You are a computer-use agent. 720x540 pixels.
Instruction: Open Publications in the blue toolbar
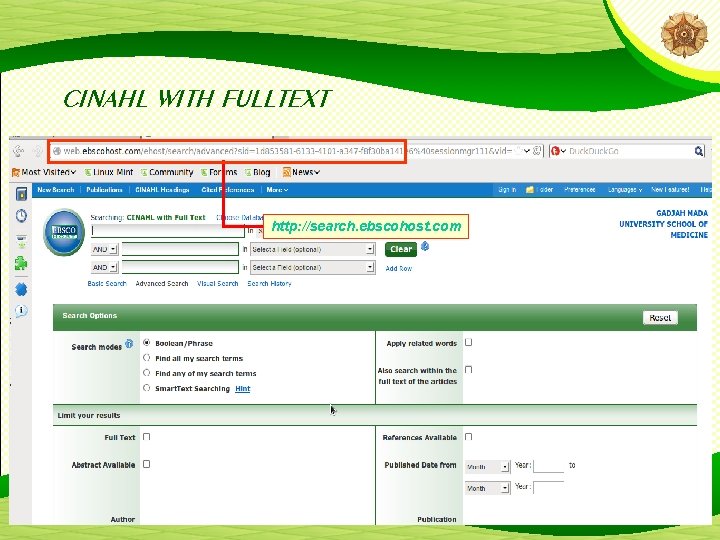click(104, 190)
